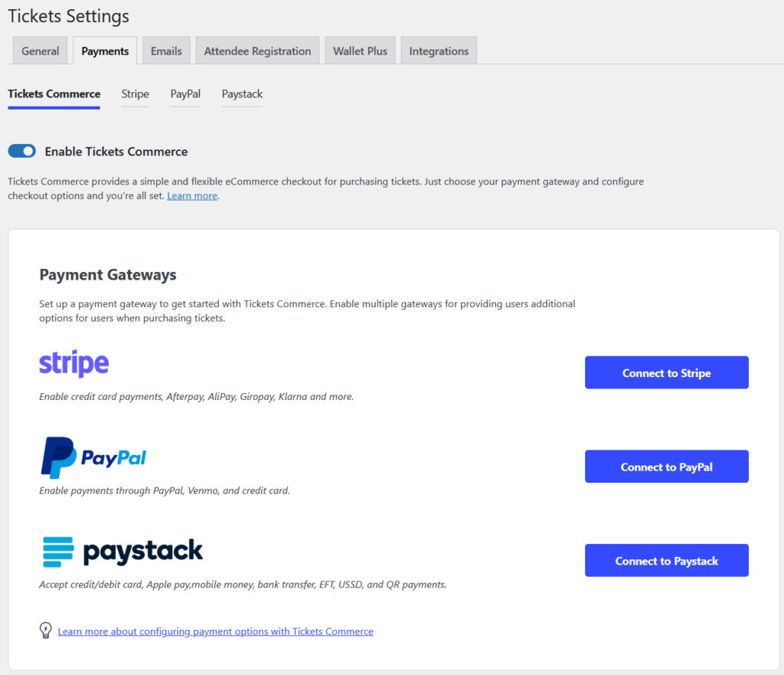Select the Paystack sub-tab
Image resolution: width=784 pixels, height=675 pixels.
[x=242, y=94]
